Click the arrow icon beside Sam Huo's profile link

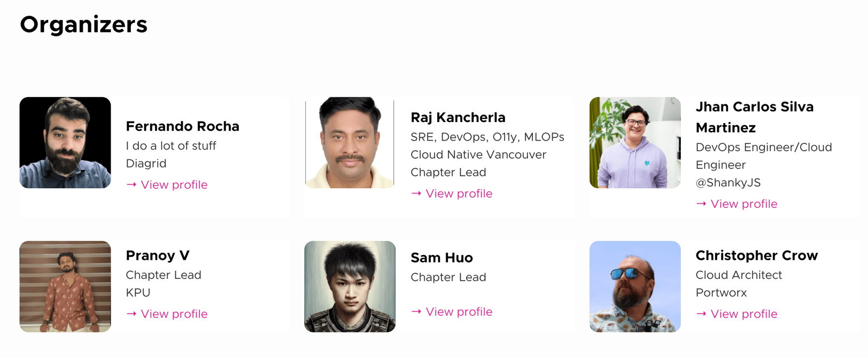pyautogui.click(x=416, y=312)
